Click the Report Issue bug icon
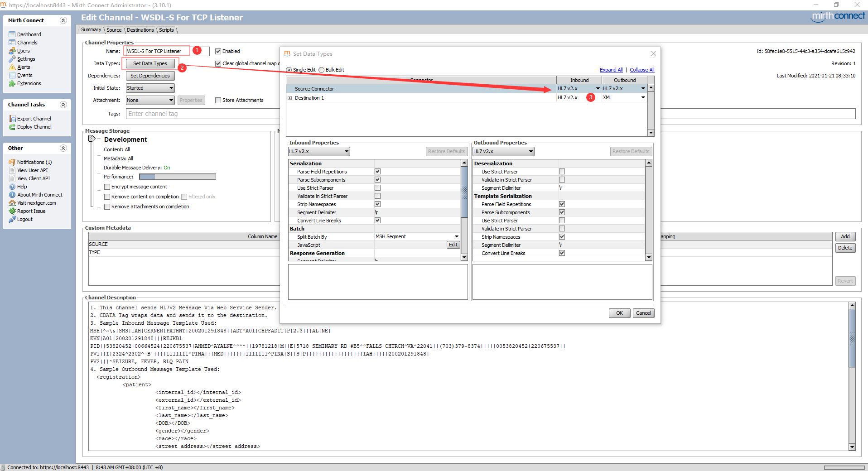The height and width of the screenshot is (471, 868). coord(12,211)
